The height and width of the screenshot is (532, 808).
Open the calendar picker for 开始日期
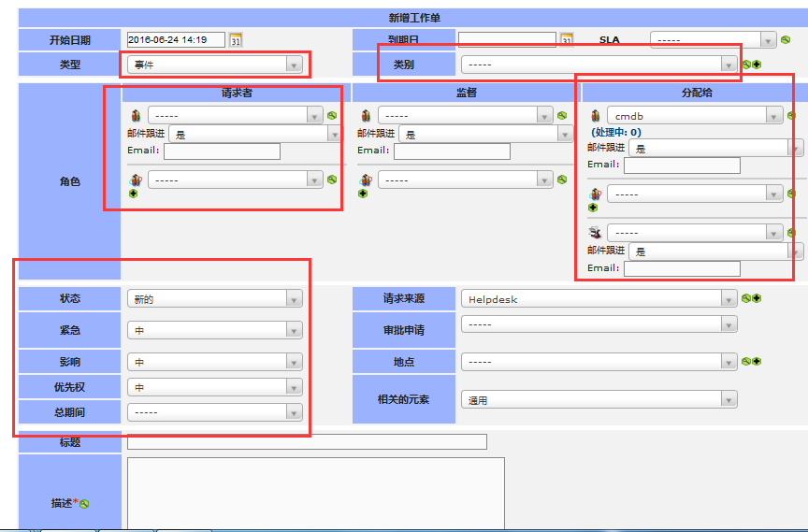236,40
